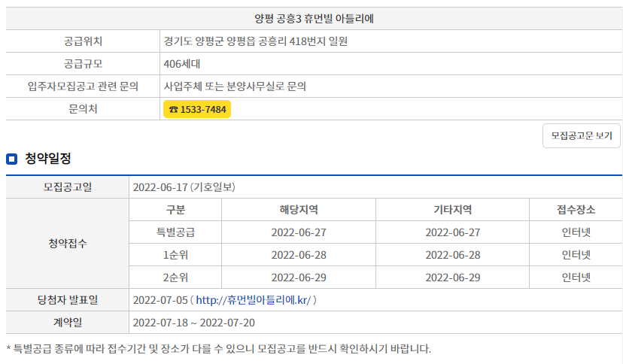Call the 1533-7484 phone number badge
This screenshot has width=623, height=364.
tap(197, 109)
